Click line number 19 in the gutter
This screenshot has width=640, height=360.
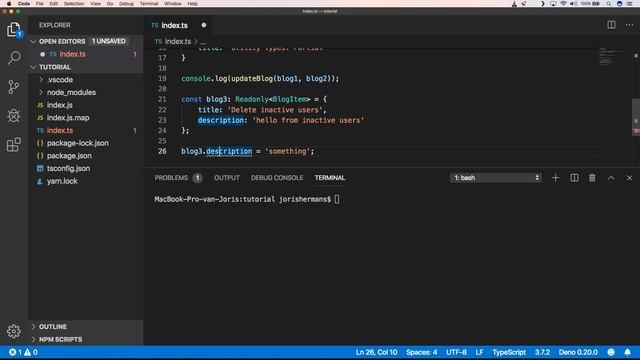162,78
